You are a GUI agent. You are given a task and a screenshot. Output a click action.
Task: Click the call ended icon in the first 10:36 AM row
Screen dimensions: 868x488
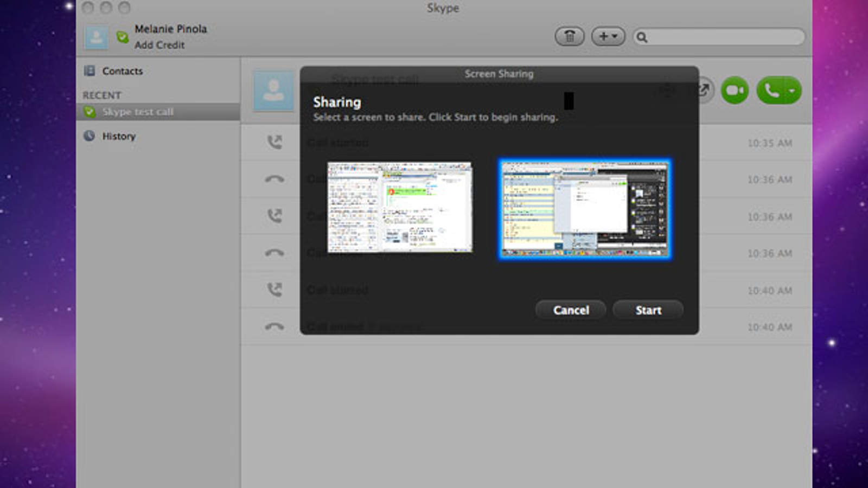coord(275,179)
